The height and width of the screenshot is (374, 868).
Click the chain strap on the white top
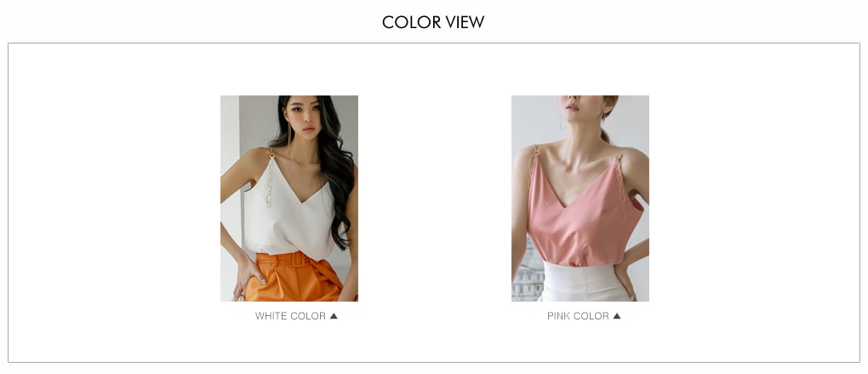270,180
